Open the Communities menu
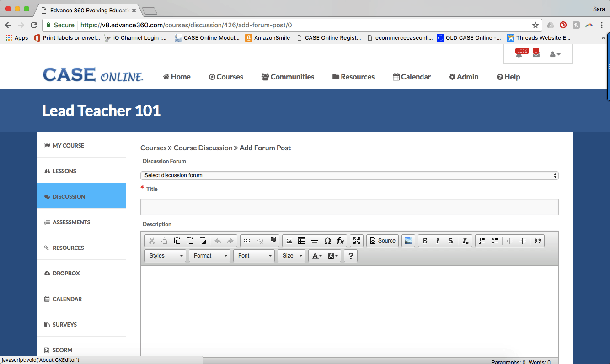 point(288,77)
